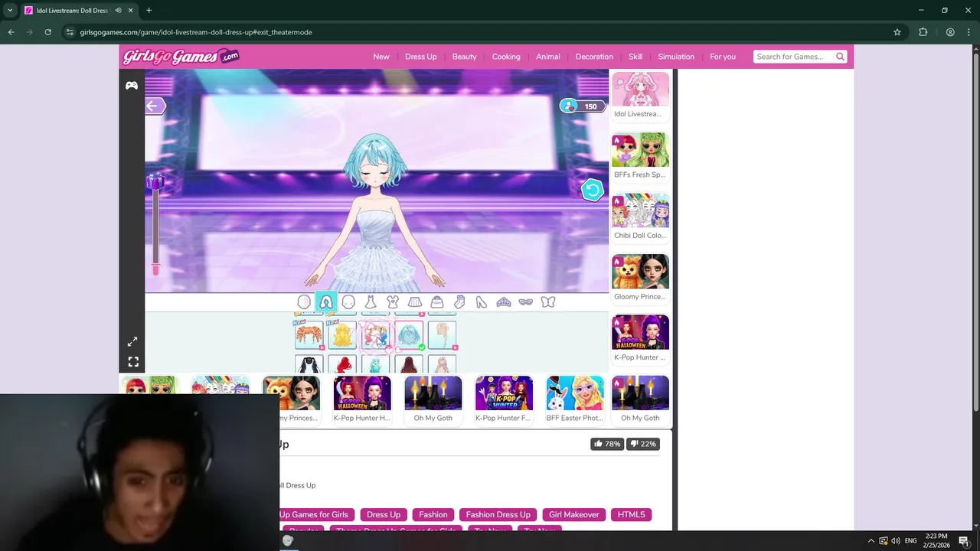
Task: Open the dress category icon
Action: click(371, 302)
